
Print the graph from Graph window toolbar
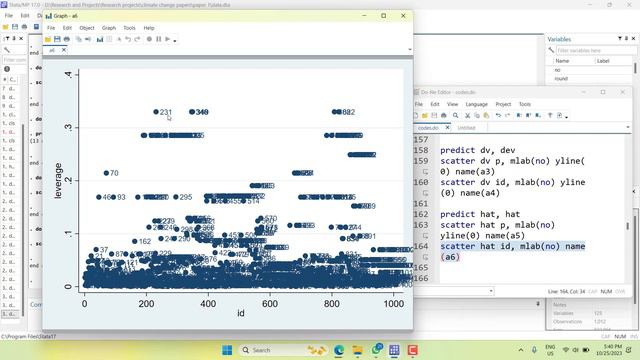coord(67,39)
